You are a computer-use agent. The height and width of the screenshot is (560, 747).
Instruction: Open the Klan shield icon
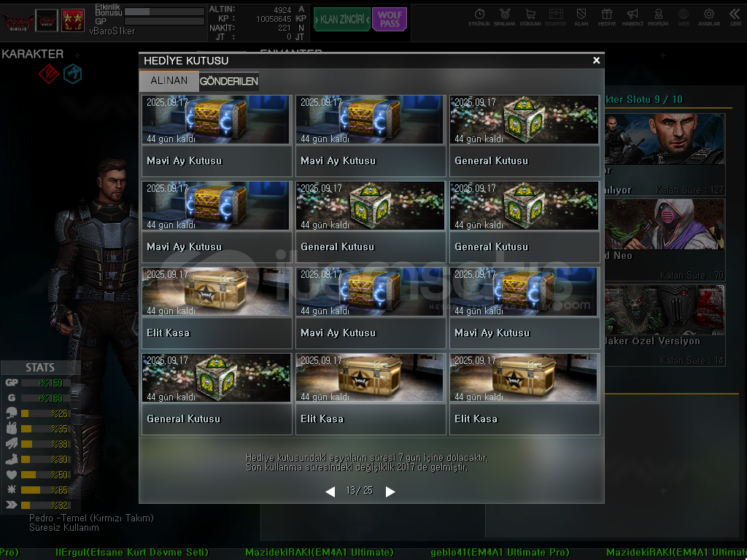click(581, 15)
